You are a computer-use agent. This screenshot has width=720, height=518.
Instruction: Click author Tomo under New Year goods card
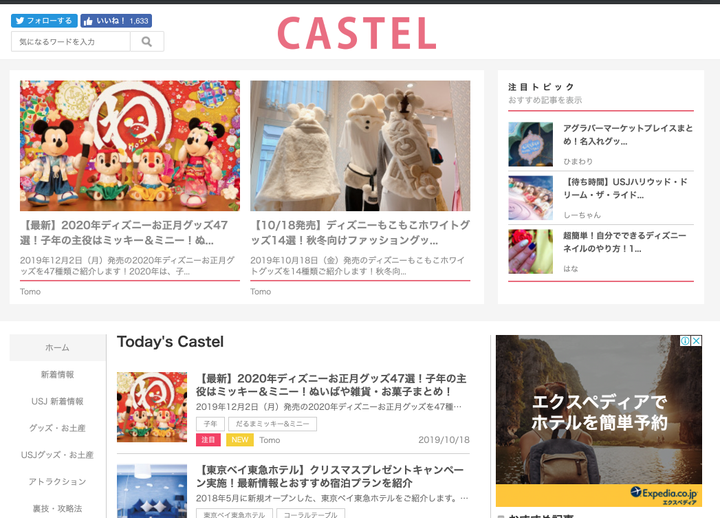click(x=30, y=292)
